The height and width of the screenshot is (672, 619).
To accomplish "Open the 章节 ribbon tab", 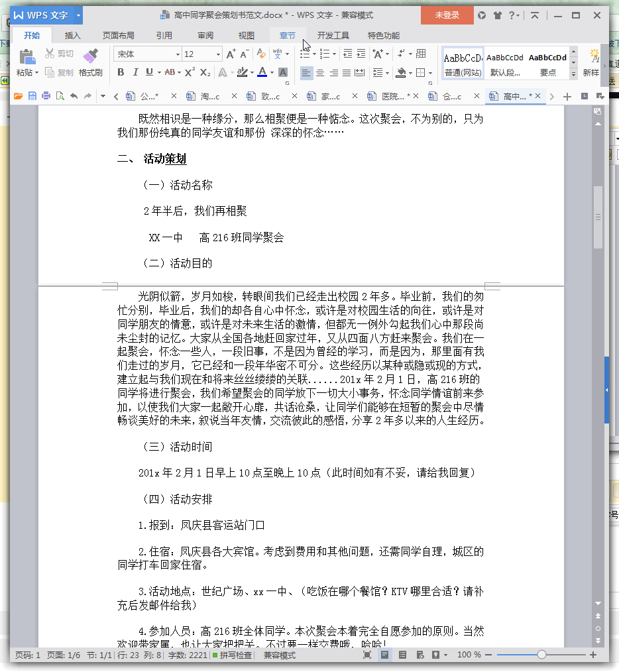I will [x=288, y=36].
